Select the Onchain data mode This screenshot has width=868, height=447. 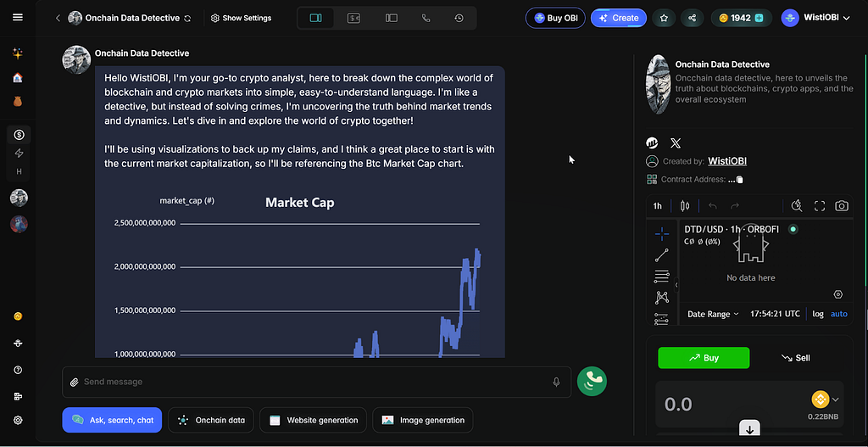[211, 420]
